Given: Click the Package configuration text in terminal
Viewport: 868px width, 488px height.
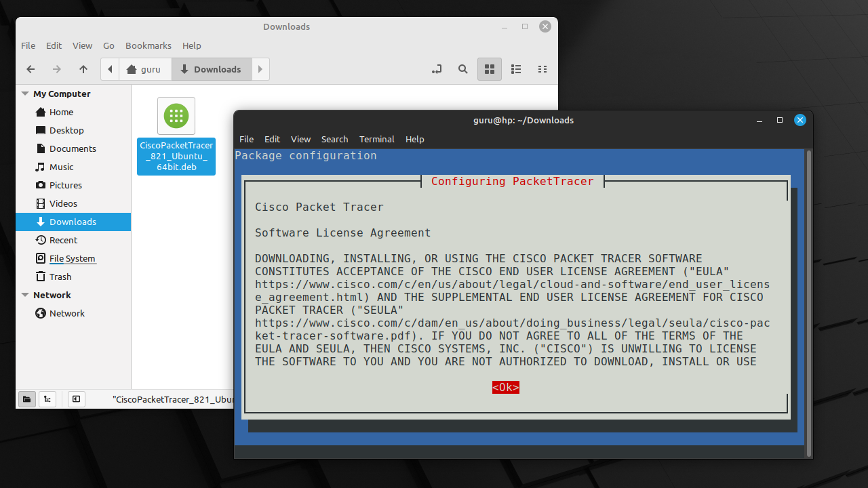Looking at the screenshot, I should (306, 155).
